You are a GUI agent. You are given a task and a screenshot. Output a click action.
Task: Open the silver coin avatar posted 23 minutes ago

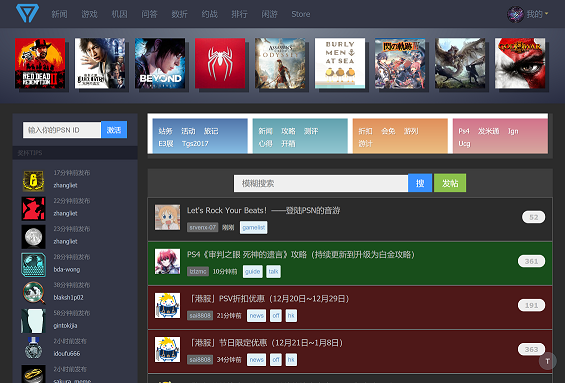coord(34,237)
